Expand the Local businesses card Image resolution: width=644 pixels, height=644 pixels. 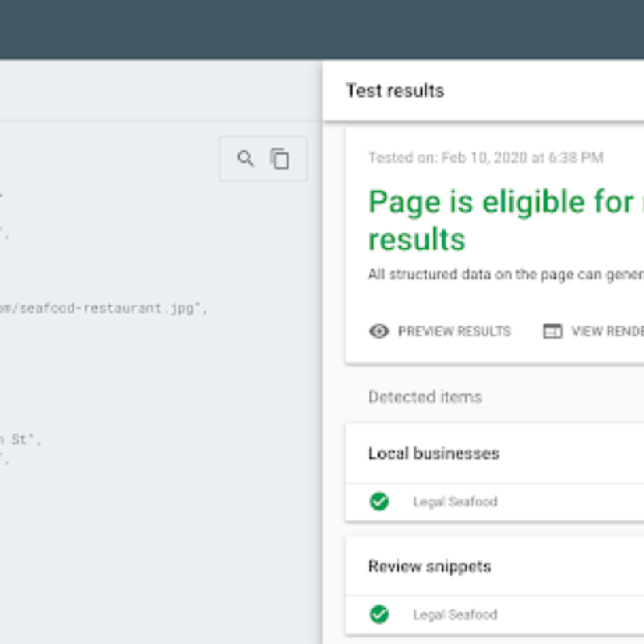point(434,454)
